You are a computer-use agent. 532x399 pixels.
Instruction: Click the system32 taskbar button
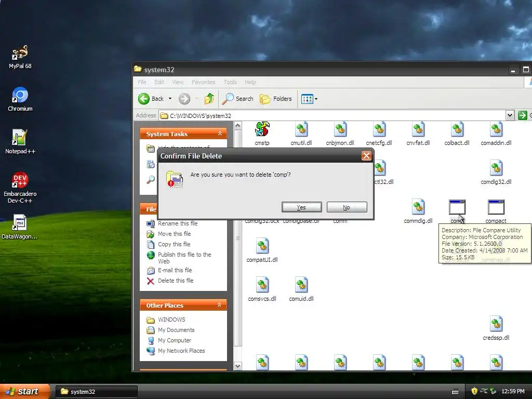(96, 392)
